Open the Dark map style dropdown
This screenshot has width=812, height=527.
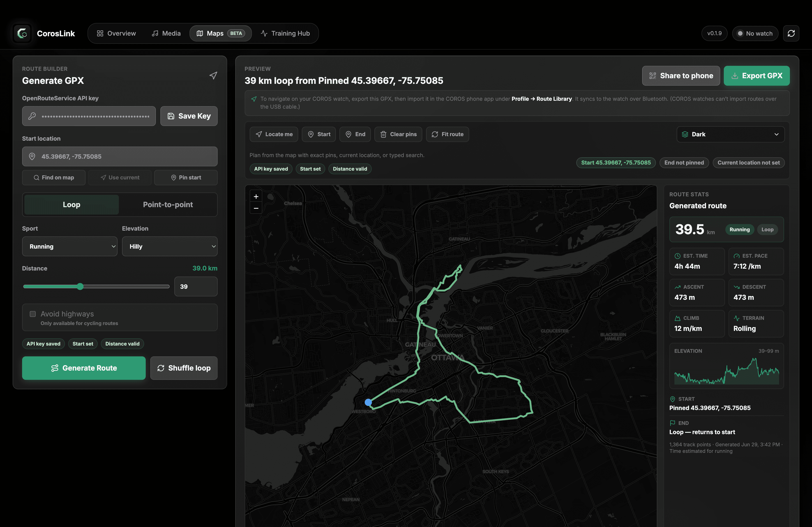[x=730, y=134]
